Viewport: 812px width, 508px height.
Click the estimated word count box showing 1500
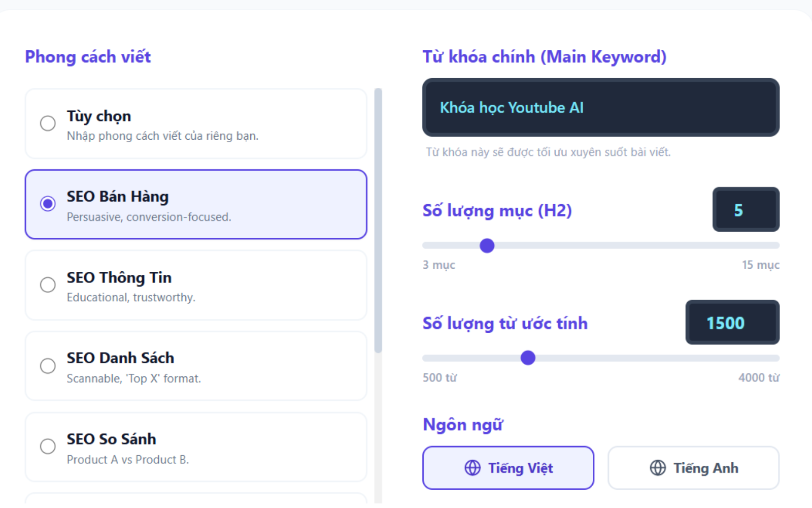(732, 322)
